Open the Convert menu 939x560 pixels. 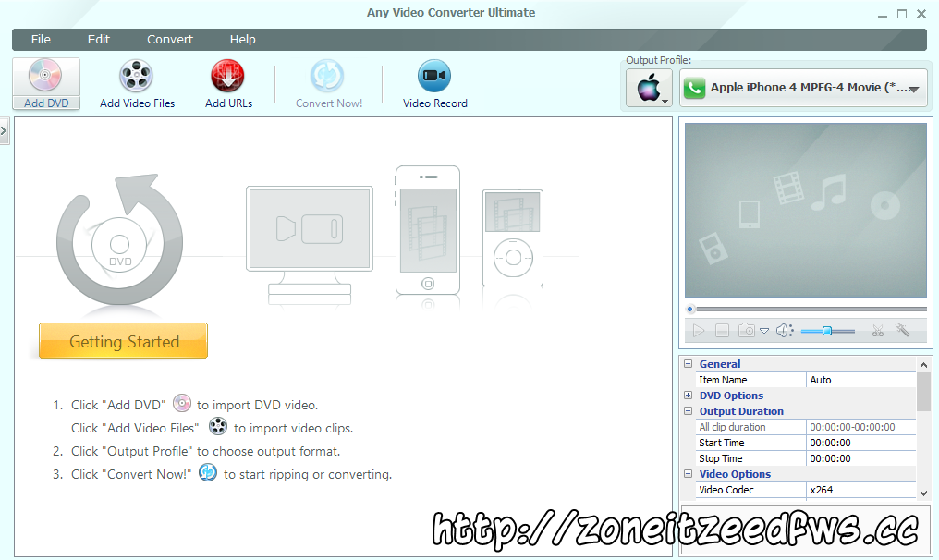[x=170, y=39]
